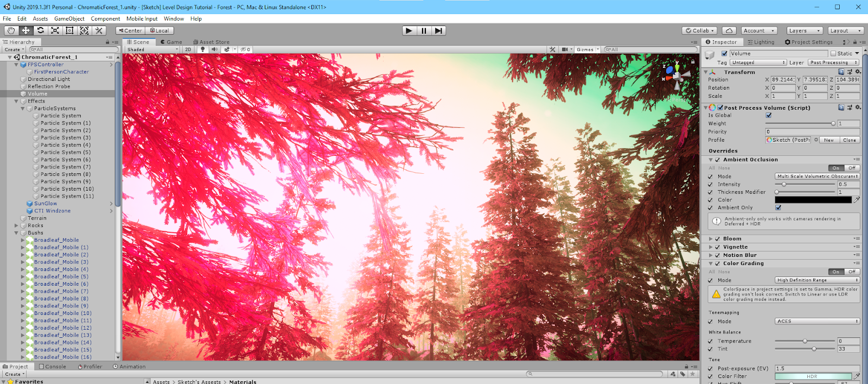The image size is (868, 384).
Task: Switch to the Game tab
Action: click(x=171, y=42)
